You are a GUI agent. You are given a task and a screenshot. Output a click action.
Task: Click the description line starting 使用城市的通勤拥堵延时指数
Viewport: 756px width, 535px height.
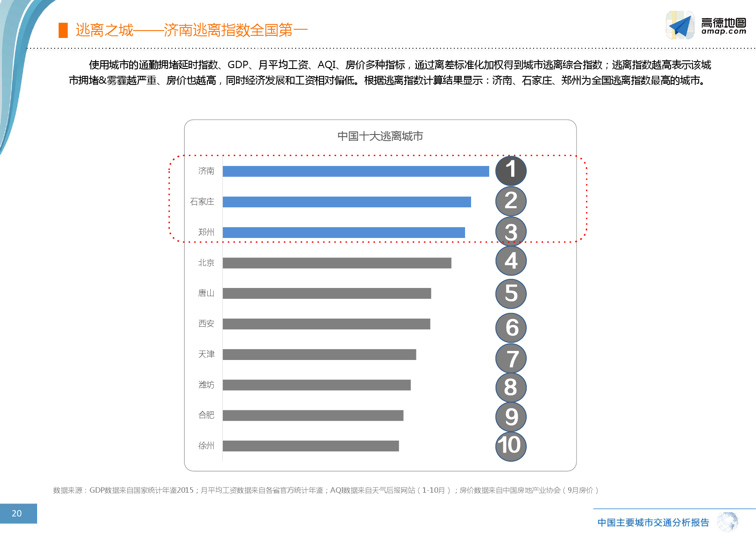(x=400, y=65)
